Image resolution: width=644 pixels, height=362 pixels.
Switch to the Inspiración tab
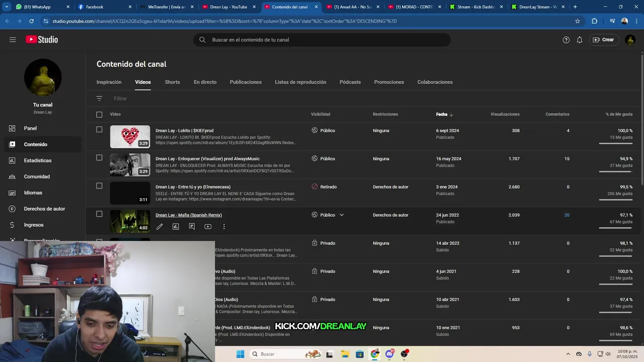[x=109, y=82]
